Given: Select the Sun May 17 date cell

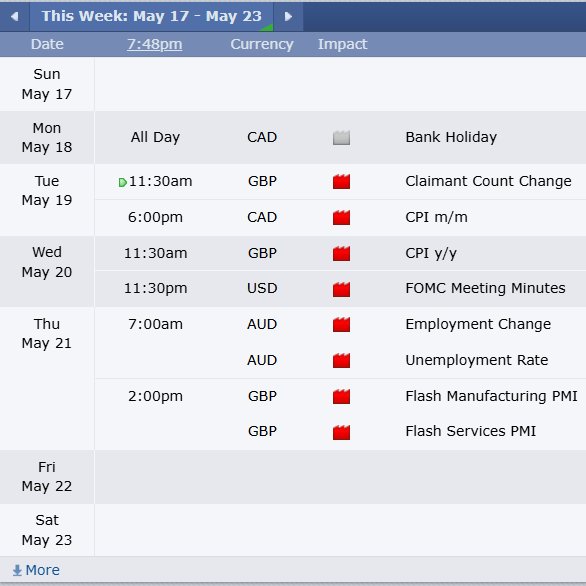Looking at the screenshot, I should [x=47, y=84].
